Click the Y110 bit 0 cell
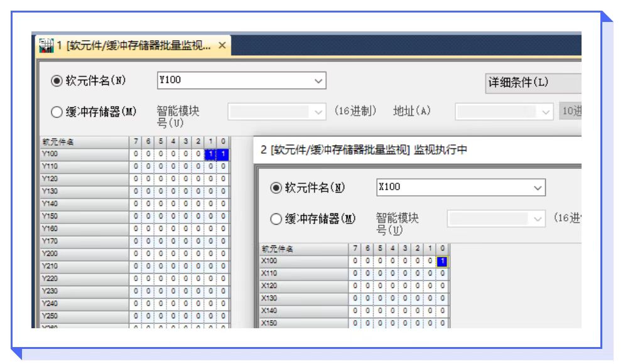The height and width of the screenshot is (364, 623). (223, 166)
